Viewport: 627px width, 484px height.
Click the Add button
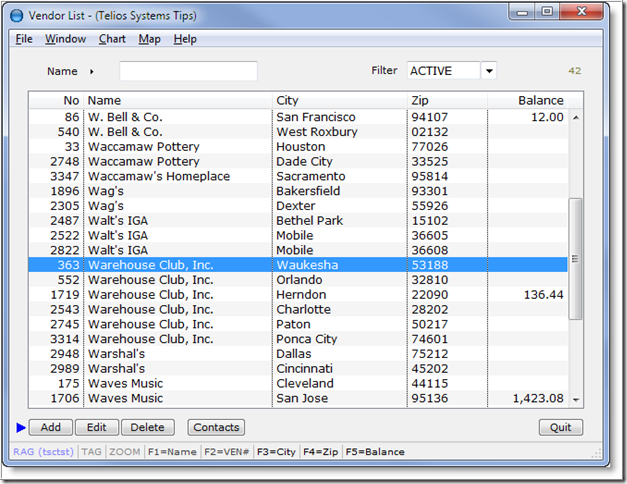click(50, 428)
